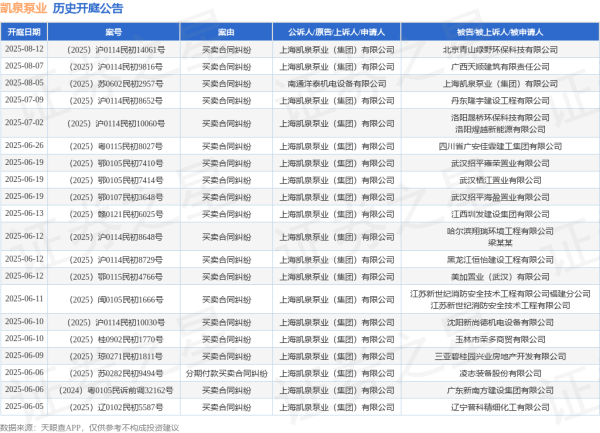Select case number 鄂0115民初4766号

(130, 277)
